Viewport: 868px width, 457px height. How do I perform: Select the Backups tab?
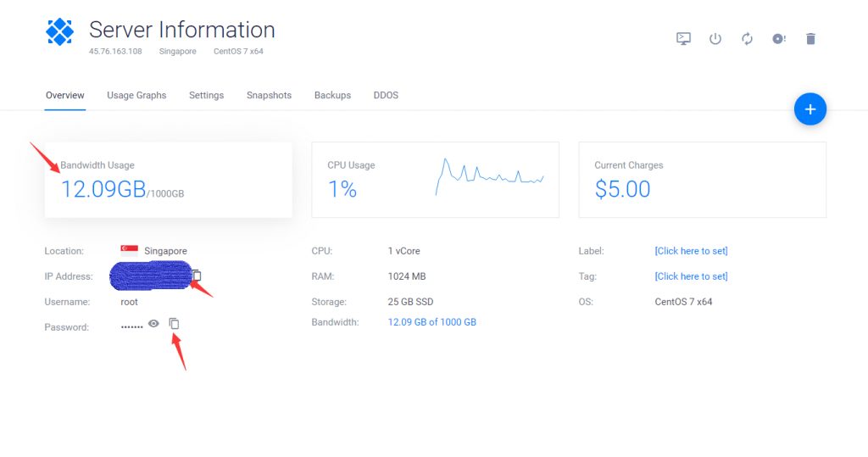point(332,96)
